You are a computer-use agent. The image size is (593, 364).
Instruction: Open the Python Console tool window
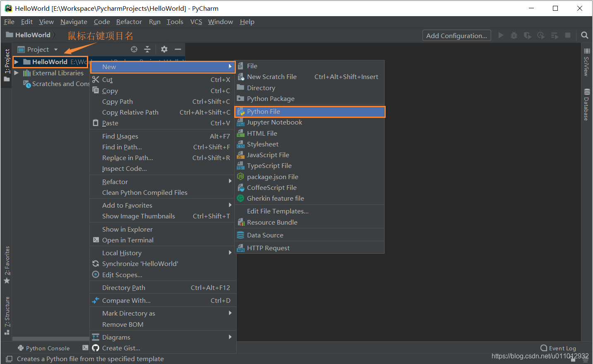point(43,348)
